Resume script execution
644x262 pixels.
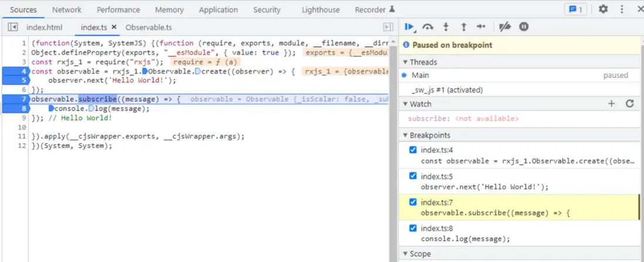click(409, 27)
